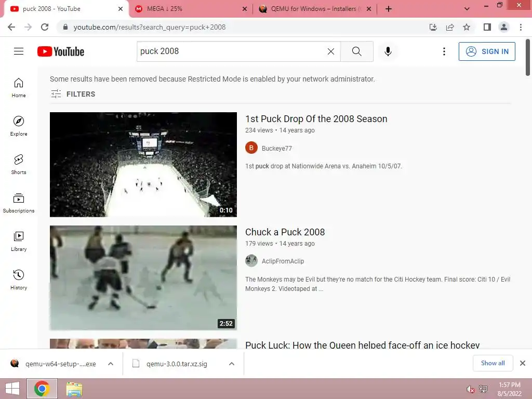Open the YouTube hamburger guide menu
Viewport: 532px width, 399px height.
pyautogui.click(x=19, y=51)
